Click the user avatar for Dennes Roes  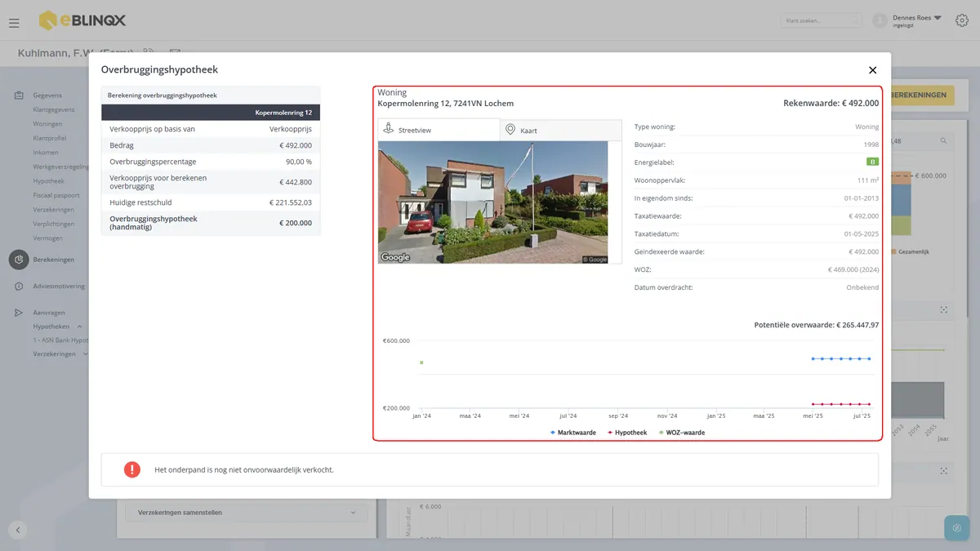880,20
